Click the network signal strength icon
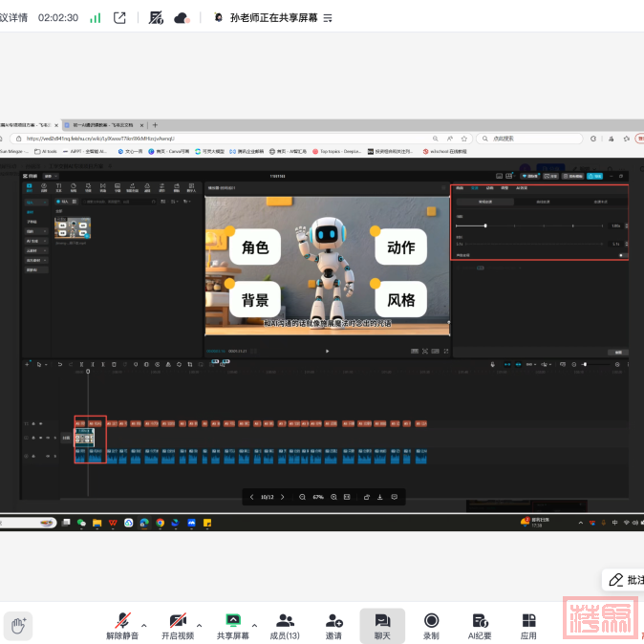The image size is (644, 644). (x=95, y=17)
